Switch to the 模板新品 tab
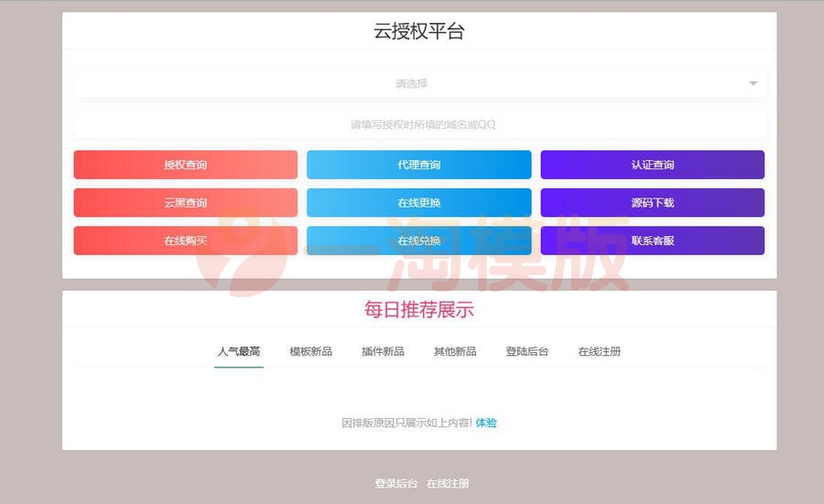Screen dimensions: 824x504 click(x=310, y=352)
